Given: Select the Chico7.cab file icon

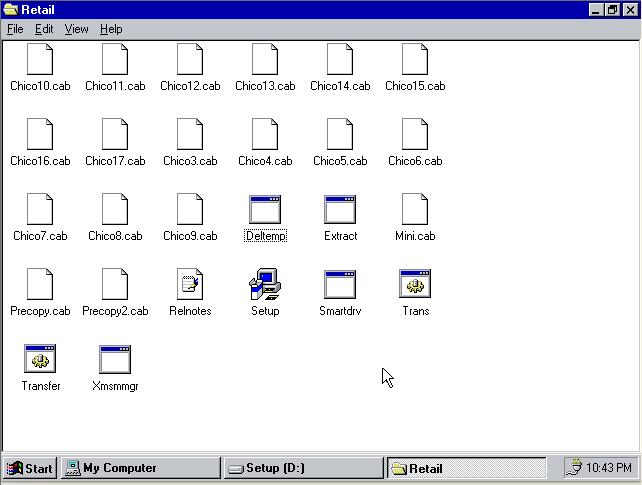Looking at the screenshot, I should pyautogui.click(x=40, y=209).
